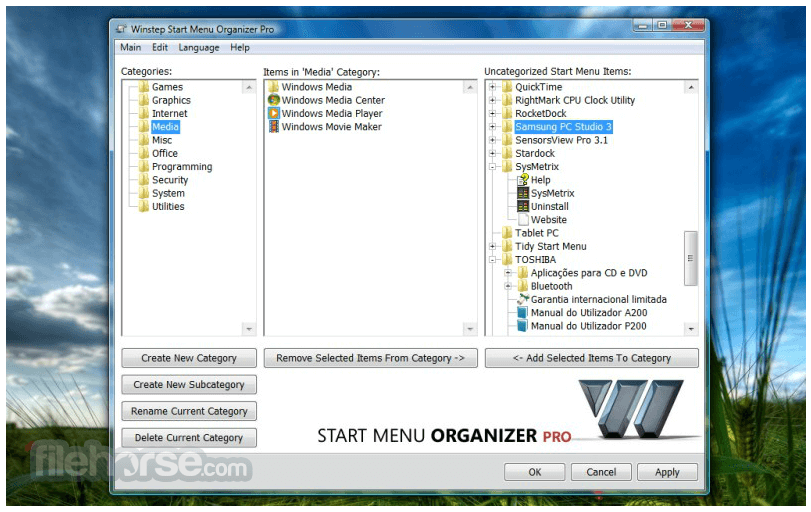Image resolution: width=811 pixels, height=512 pixels.
Task: Select SensorsView Pro 3.1 label
Action: point(561,140)
